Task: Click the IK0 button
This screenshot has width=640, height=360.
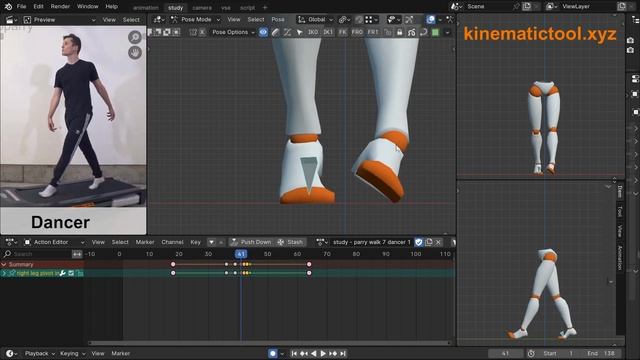Action: click(x=313, y=32)
